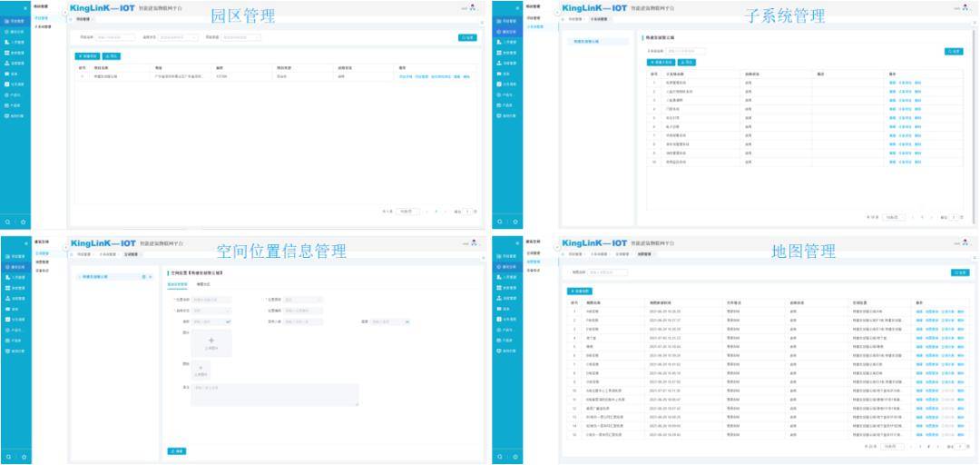This screenshot has width=980, height=465.
Task: Switch to second tab under 空间位置 heading
Action: pyautogui.click(x=204, y=284)
